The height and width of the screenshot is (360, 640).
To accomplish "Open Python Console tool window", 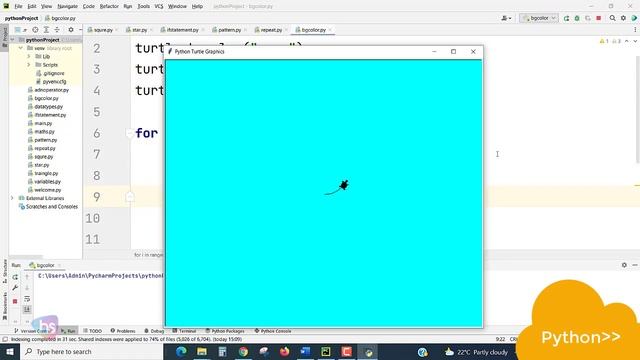I will point(273,331).
